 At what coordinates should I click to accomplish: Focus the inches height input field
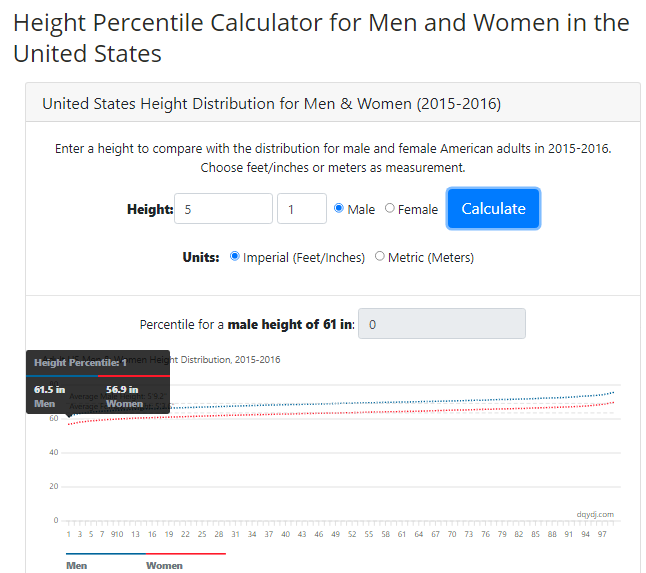(x=302, y=209)
